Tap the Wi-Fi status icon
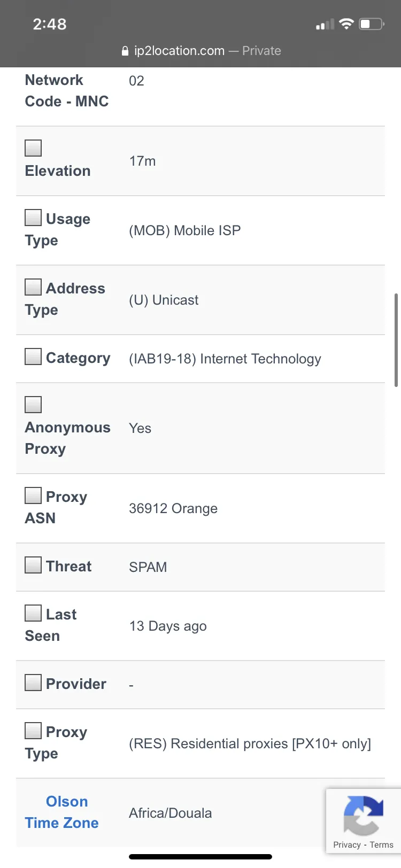This screenshot has height=868, width=401. click(346, 24)
